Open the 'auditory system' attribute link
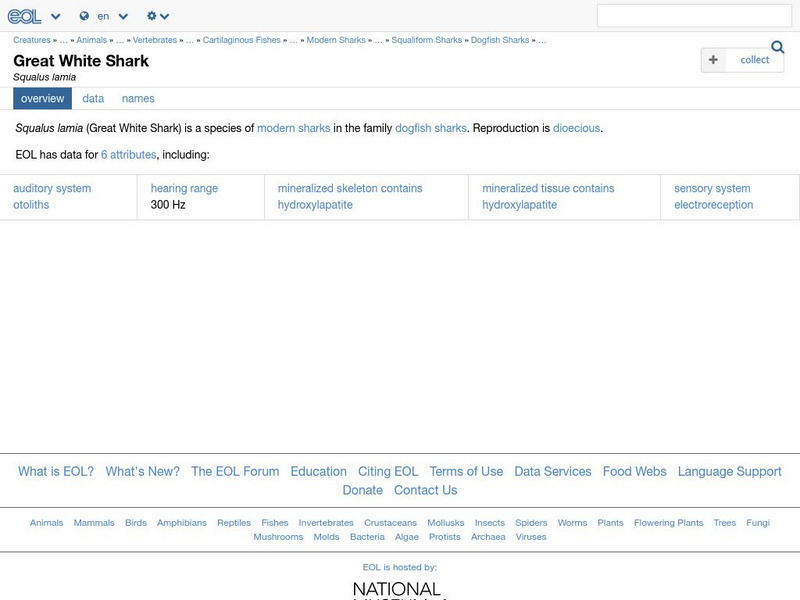The width and height of the screenshot is (800, 600). [52, 188]
